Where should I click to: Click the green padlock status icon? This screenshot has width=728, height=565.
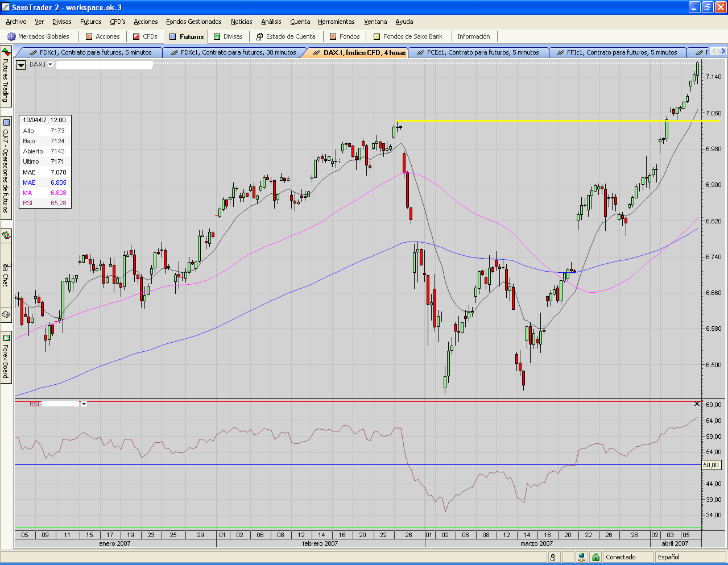(595, 557)
